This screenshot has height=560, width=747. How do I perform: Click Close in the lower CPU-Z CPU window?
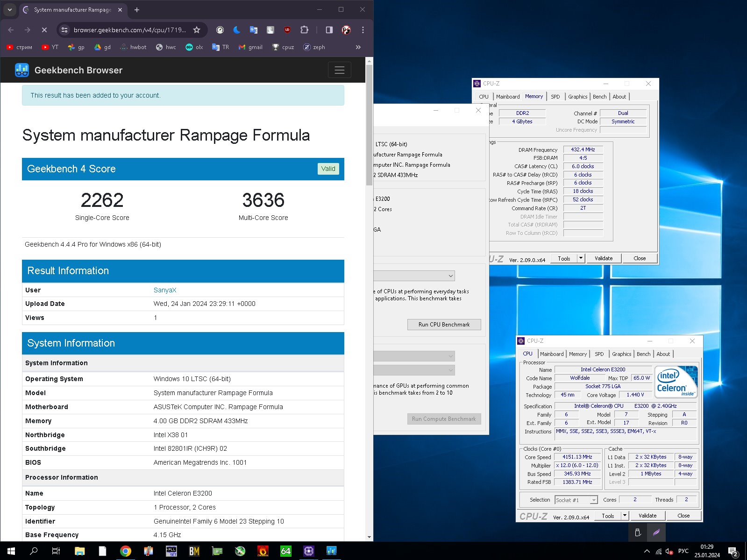[683, 516]
